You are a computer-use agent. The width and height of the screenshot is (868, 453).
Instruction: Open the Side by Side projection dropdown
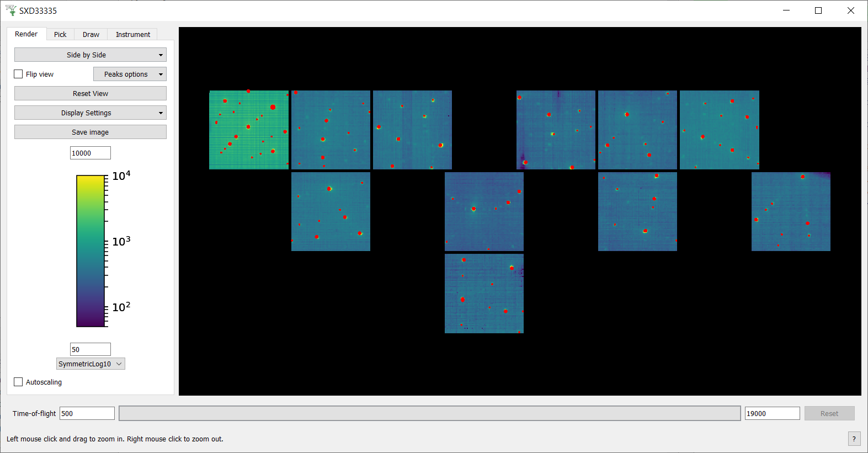(90, 55)
